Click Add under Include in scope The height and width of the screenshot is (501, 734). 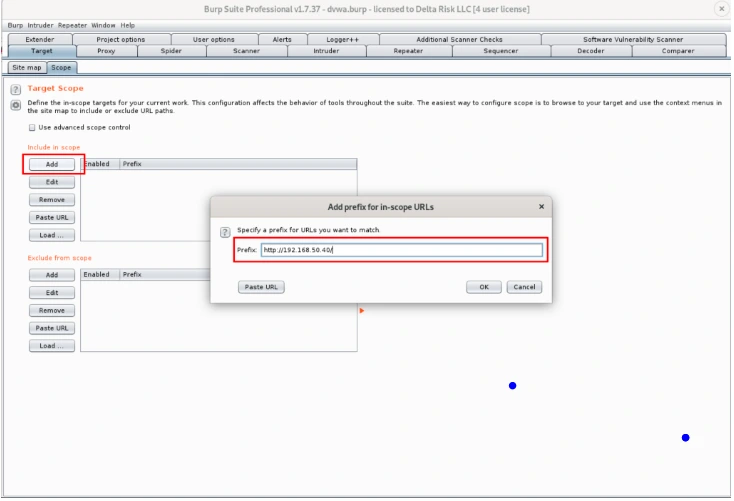[x=51, y=164]
